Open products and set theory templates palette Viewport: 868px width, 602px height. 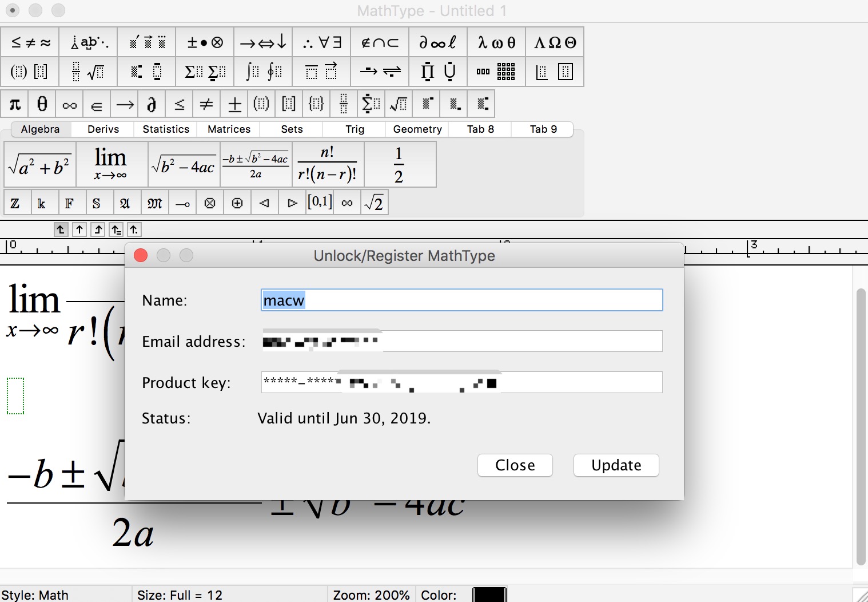tap(439, 72)
